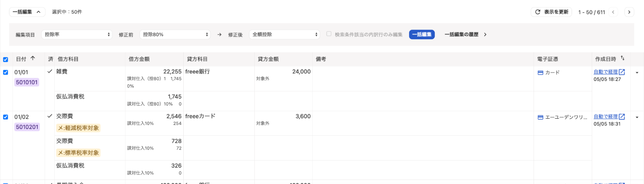The width and height of the screenshot is (644, 184).
Task: Click the 3,600 credit amount
Action: pyautogui.click(x=303, y=116)
